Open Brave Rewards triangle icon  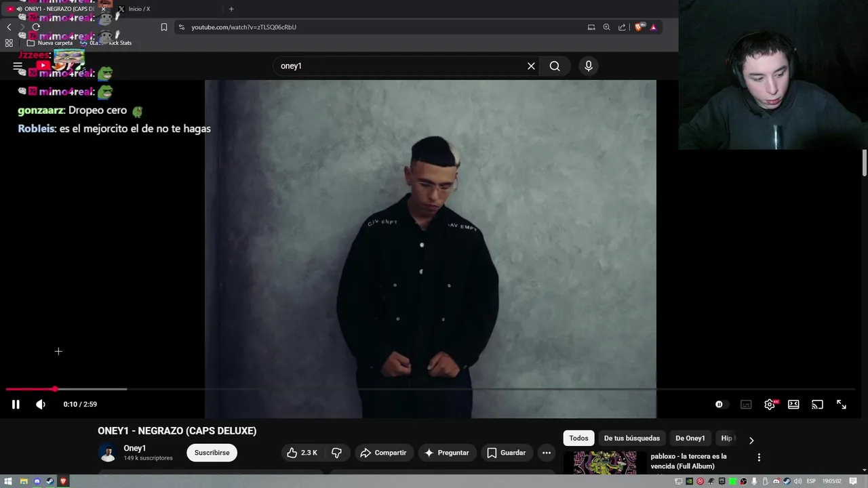pyautogui.click(x=653, y=27)
